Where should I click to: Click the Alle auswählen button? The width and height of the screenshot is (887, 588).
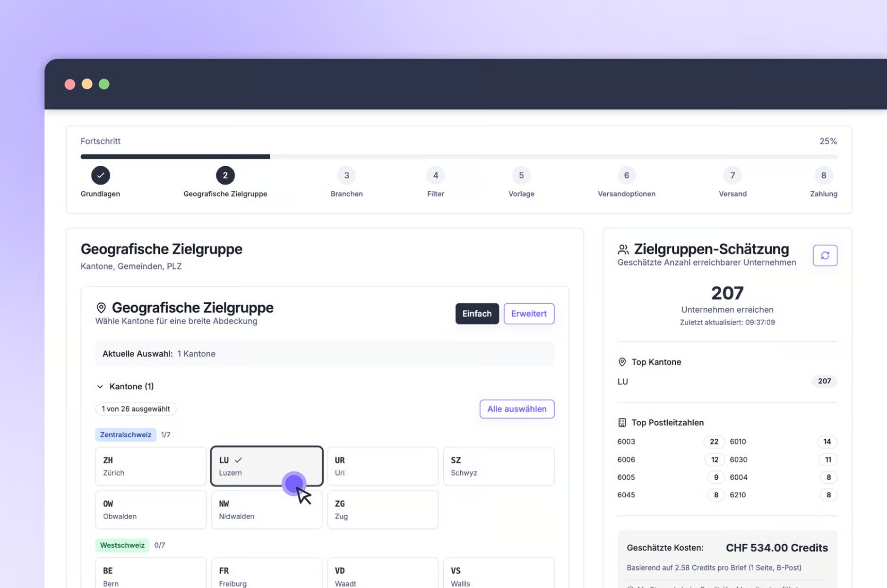517,409
